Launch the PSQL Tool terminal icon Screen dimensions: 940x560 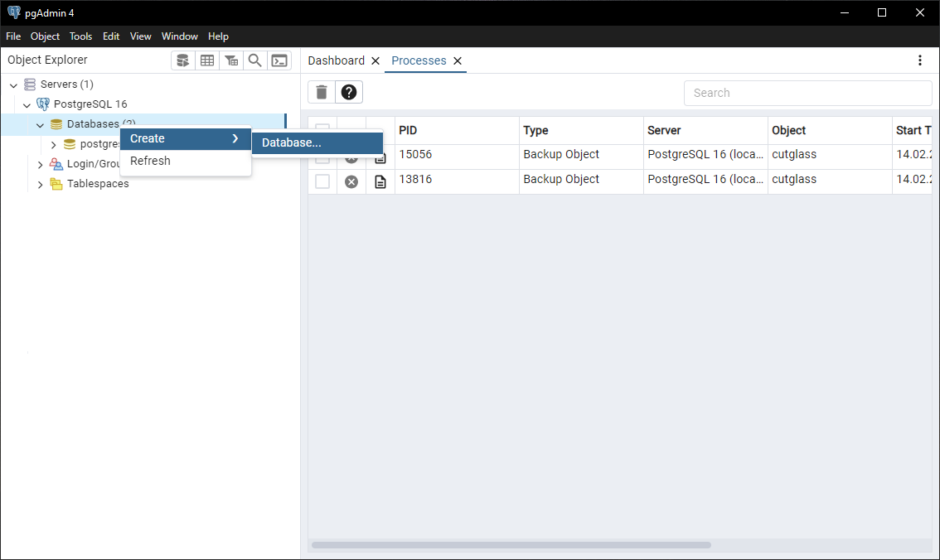tap(279, 60)
